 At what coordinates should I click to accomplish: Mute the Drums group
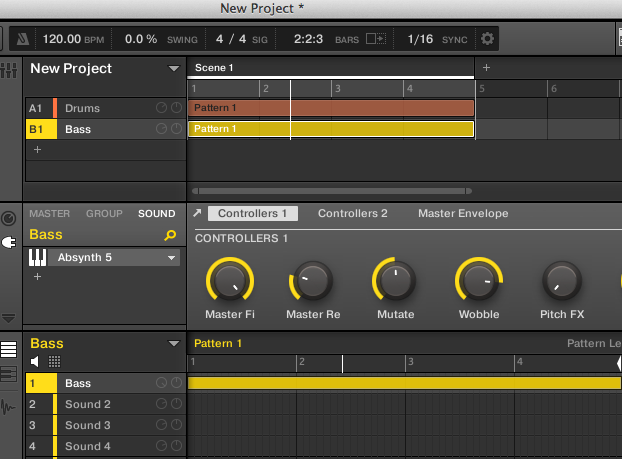click(x=161, y=108)
